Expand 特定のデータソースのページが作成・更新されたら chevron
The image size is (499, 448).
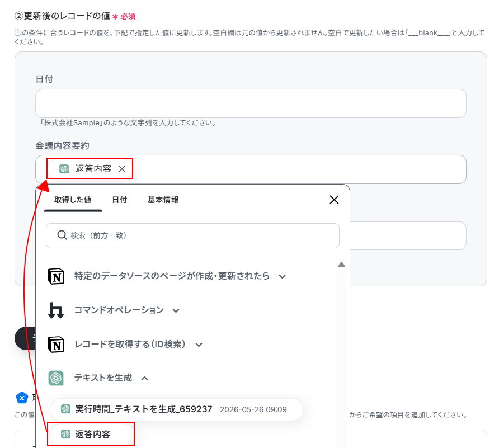point(283,276)
